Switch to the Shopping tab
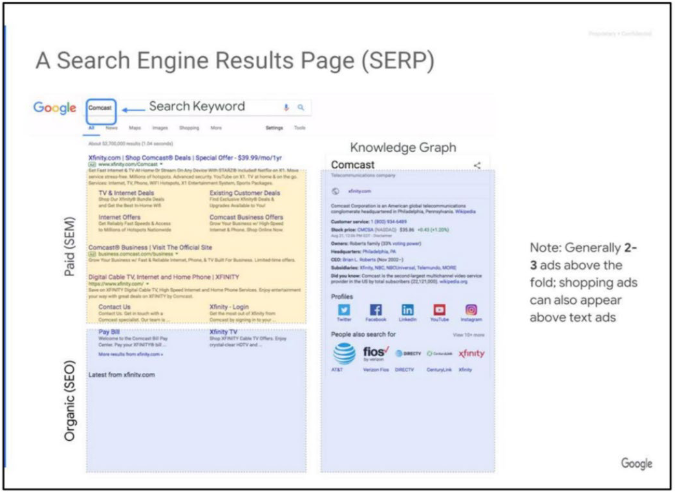The height and width of the screenshot is (493, 676). 189,128
